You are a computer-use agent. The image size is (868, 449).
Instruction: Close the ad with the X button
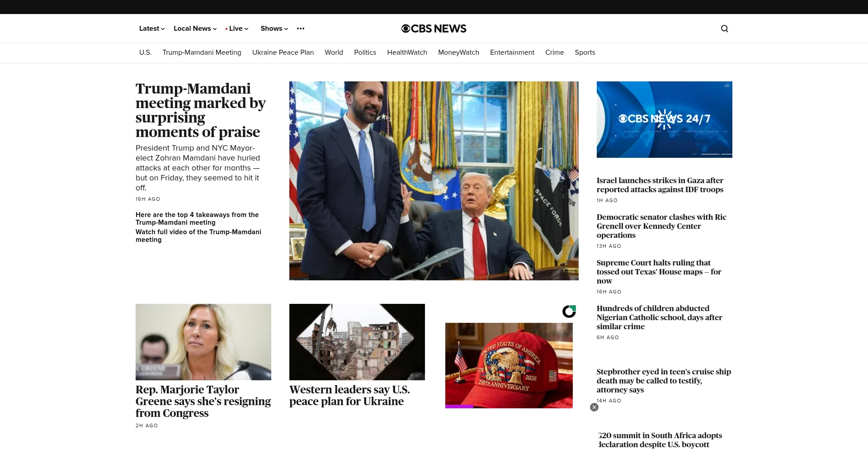click(x=594, y=407)
